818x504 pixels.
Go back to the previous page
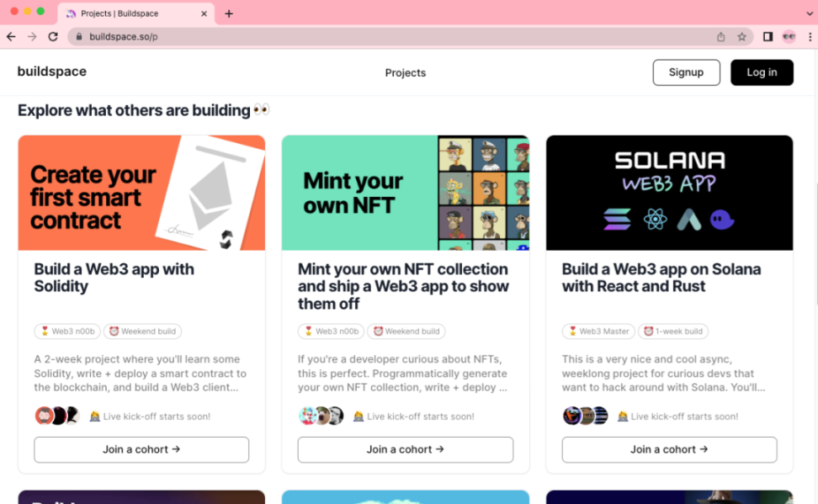tap(11, 36)
